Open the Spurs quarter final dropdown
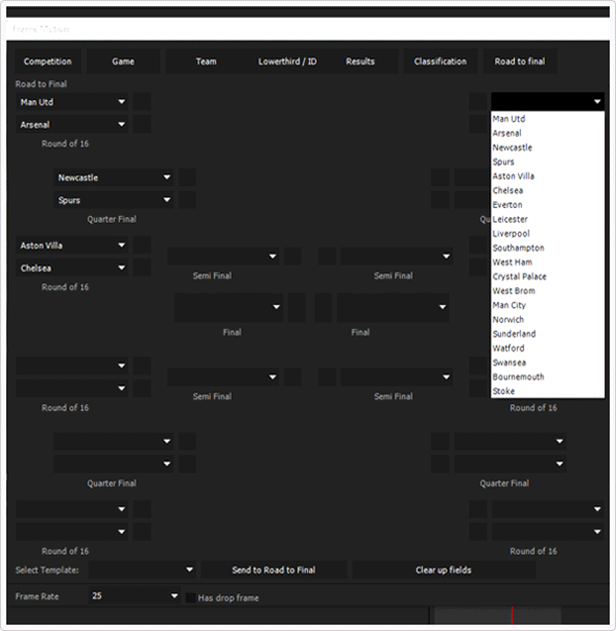 tap(113, 200)
